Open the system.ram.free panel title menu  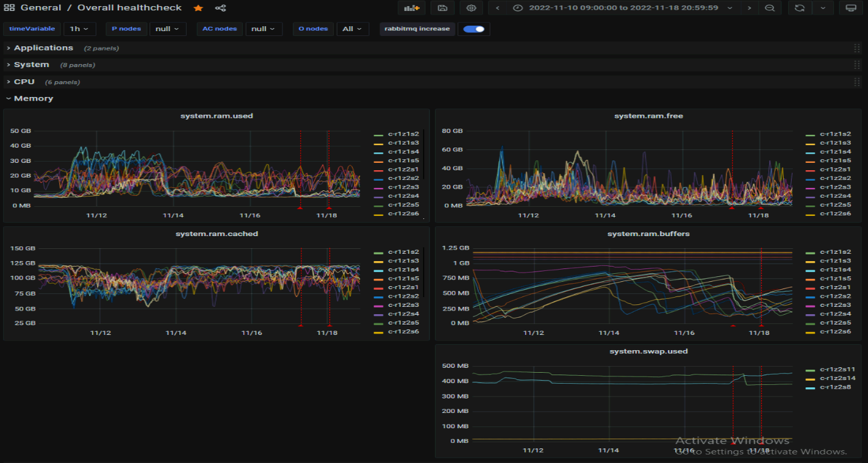pos(648,116)
